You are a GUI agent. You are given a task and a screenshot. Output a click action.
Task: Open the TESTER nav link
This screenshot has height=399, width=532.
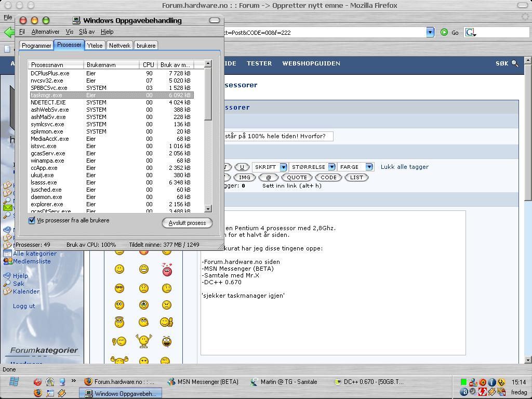259,63
